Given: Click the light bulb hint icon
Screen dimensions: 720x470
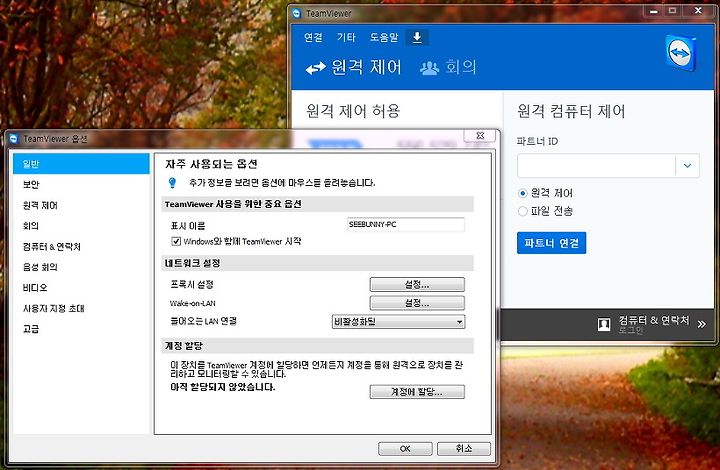Looking at the screenshot, I should click(x=172, y=183).
